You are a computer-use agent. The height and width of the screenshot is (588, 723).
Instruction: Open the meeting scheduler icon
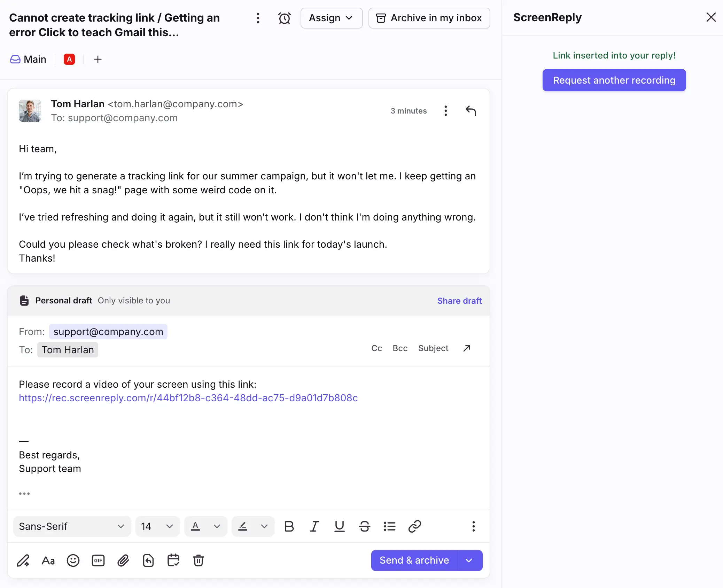point(173,560)
